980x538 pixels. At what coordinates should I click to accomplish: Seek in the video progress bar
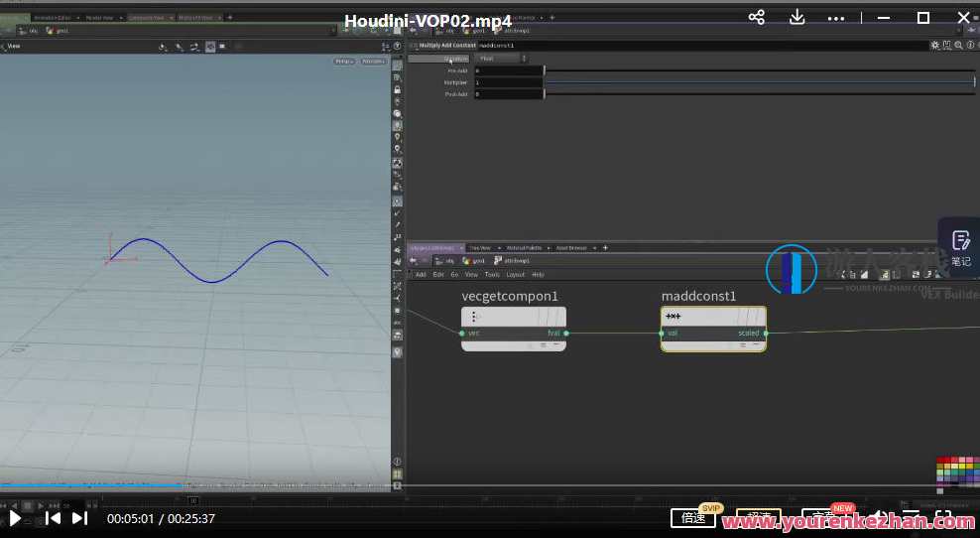tap(490, 484)
